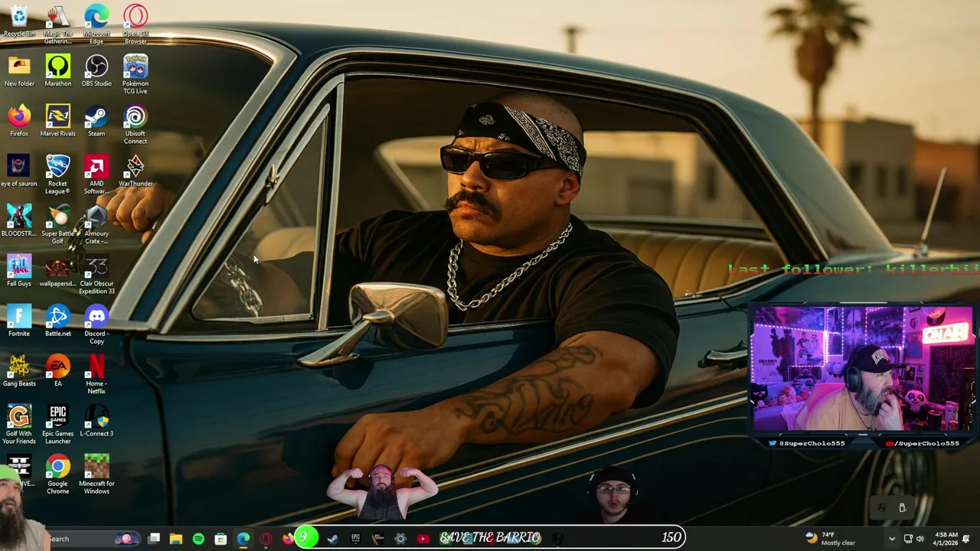The image size is (980, 551).
Task: Open File Explorer from the taskbar
Action: [x=176, y=539]
